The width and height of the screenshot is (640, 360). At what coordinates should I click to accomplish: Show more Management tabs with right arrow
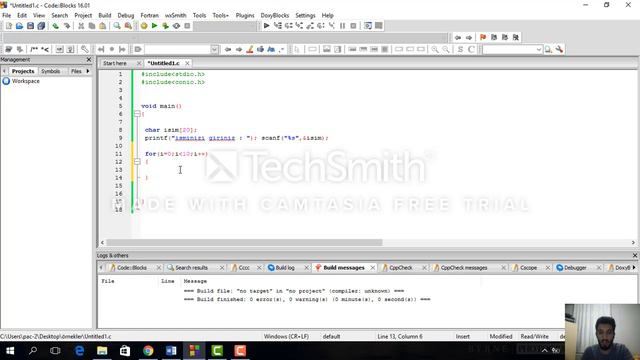tap(88, 71)
